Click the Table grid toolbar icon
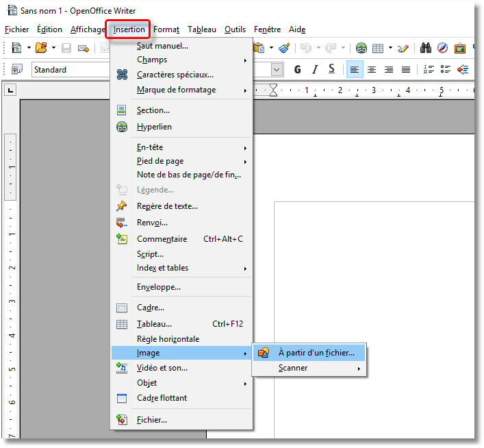The height and width of the screenshot is (448, 484). pyautogui.click(x=378, y=48)
